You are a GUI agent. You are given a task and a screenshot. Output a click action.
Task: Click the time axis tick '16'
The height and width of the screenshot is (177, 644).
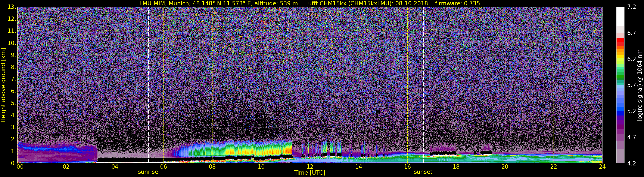point(407,167)
